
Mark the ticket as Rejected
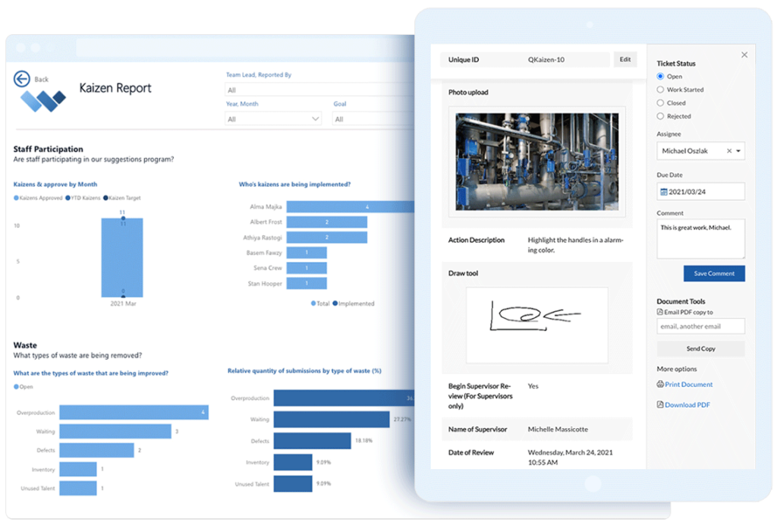[x=660, y=116]
